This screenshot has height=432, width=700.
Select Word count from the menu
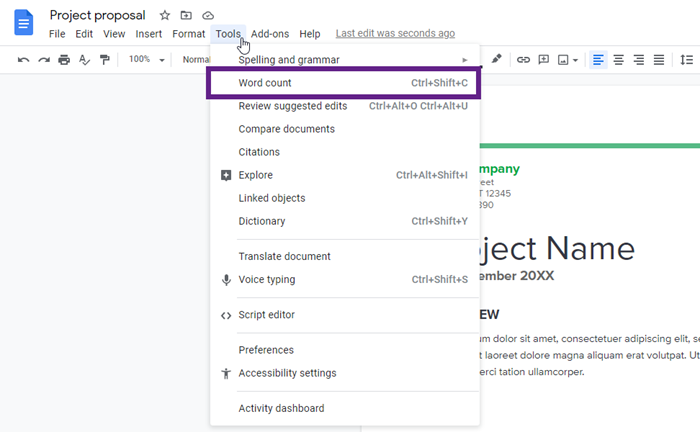(x=345, y=83)
